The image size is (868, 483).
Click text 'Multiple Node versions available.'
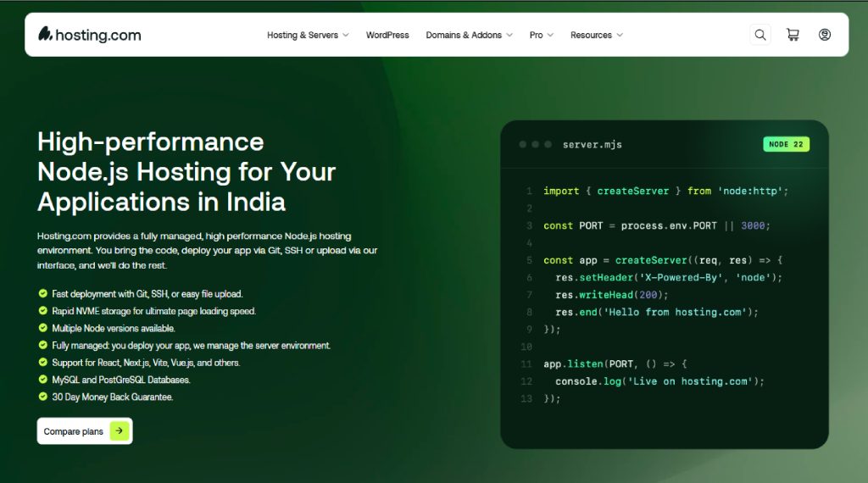click(114, 328)
